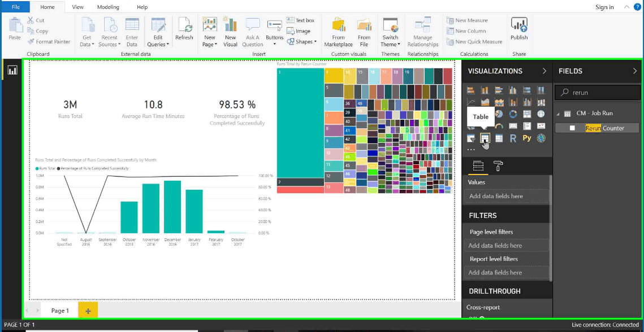Choose the R script visual icon

pos(513,138)
